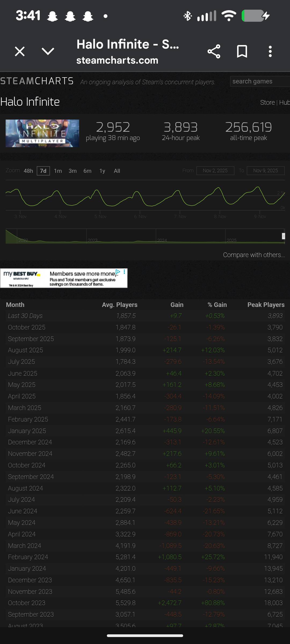Select the 3m zoom option
Screen dimensions: 290x644
tap(73, 171)
